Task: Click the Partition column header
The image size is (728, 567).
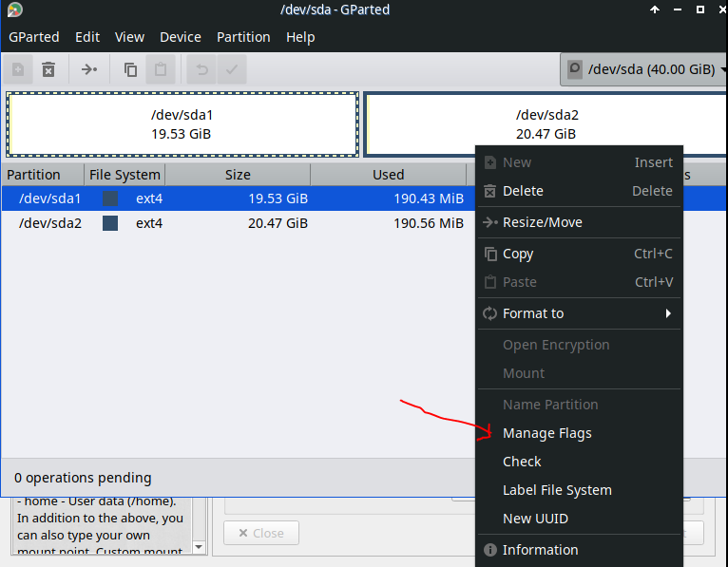Action: click(x=43, y=175)
